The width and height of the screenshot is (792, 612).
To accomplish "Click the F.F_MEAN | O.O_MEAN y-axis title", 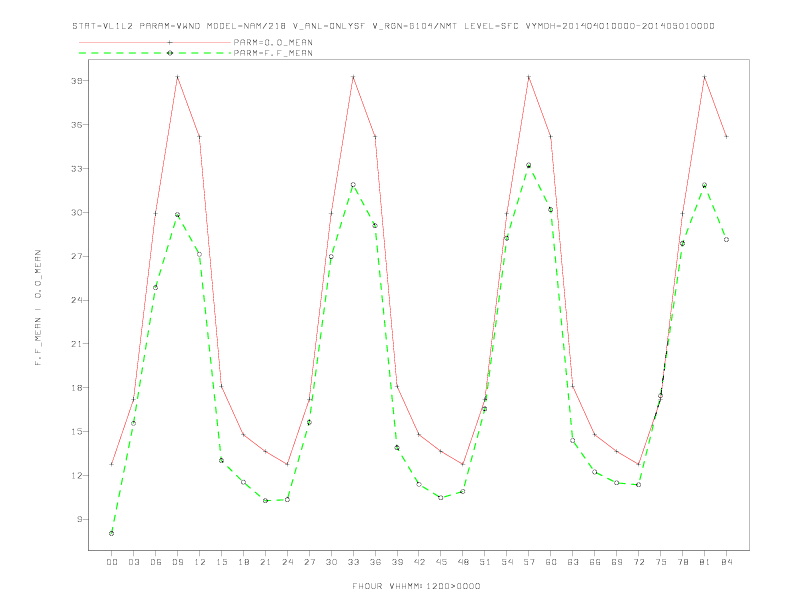I will tap(38, 308).
